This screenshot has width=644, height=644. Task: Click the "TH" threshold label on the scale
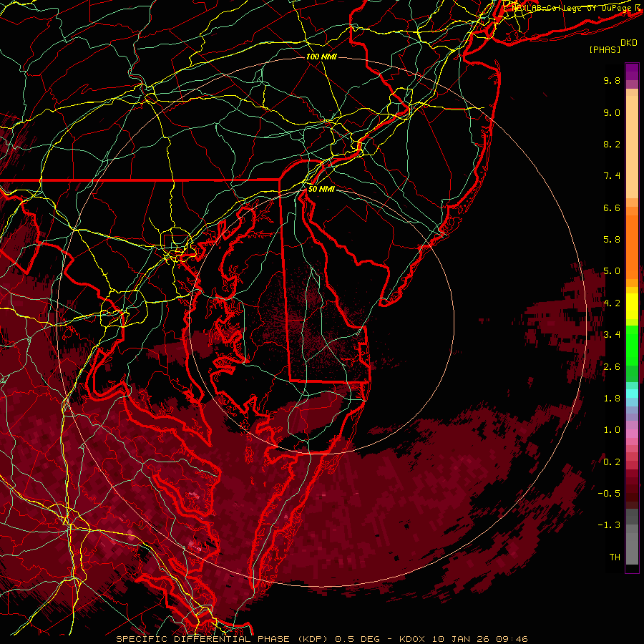point(615,557)
